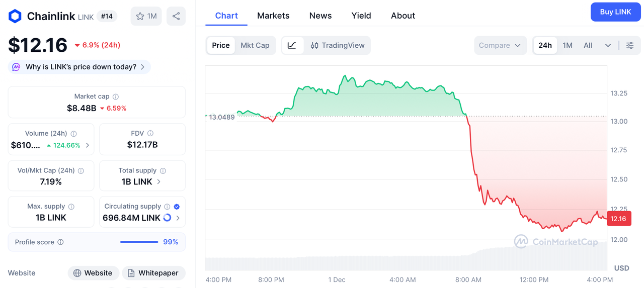The height and width of the screenshot is (288, 644).
Task: Click the 99% profile score text
Action: point(171,242)
